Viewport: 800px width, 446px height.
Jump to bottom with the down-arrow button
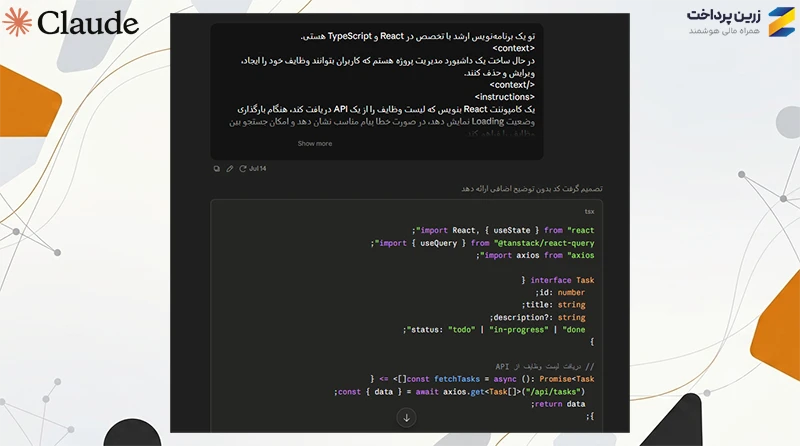coord(406,418)
